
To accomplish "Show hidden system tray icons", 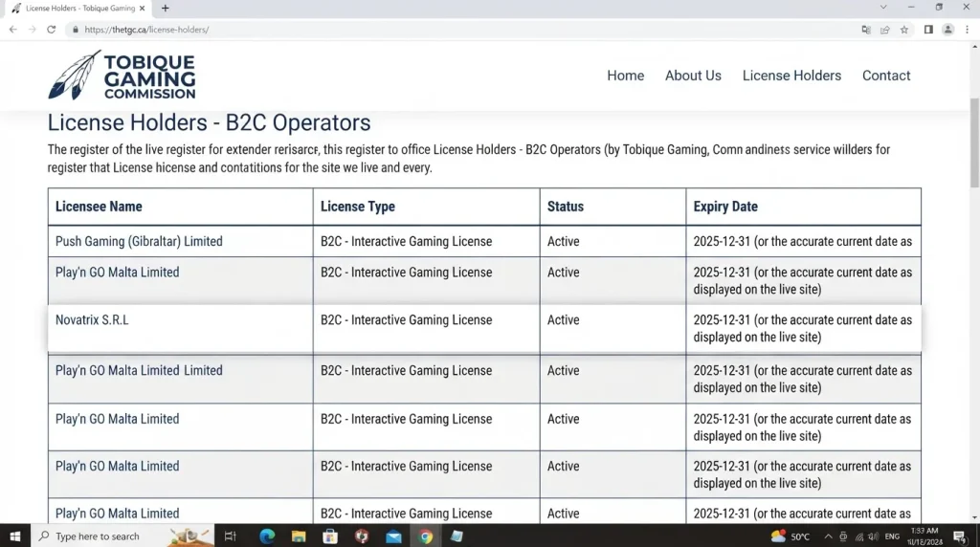I will tap(828, 536).
